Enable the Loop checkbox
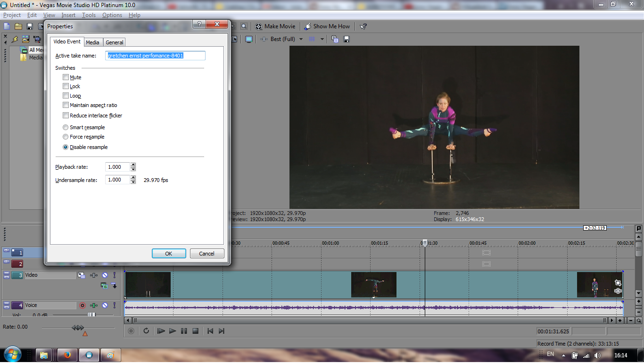Image resolution: width=644 pixels, height=363 pixels. point(66,96)
